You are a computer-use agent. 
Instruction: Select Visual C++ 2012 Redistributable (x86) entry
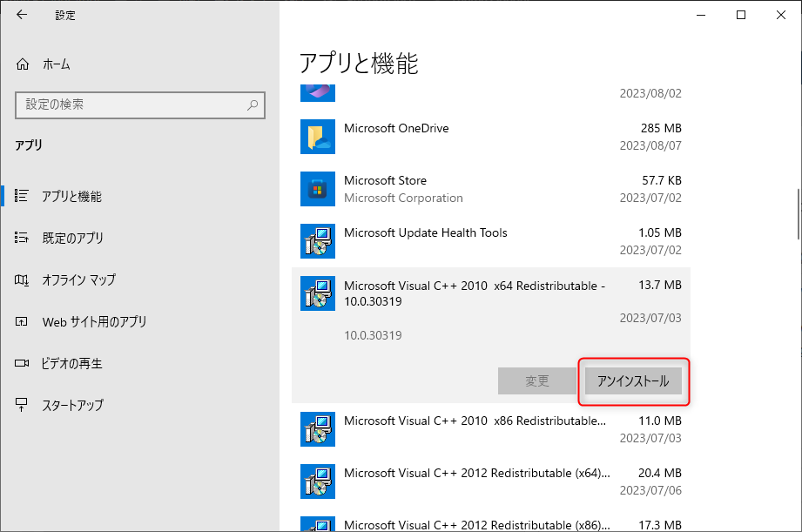(476, 525)
